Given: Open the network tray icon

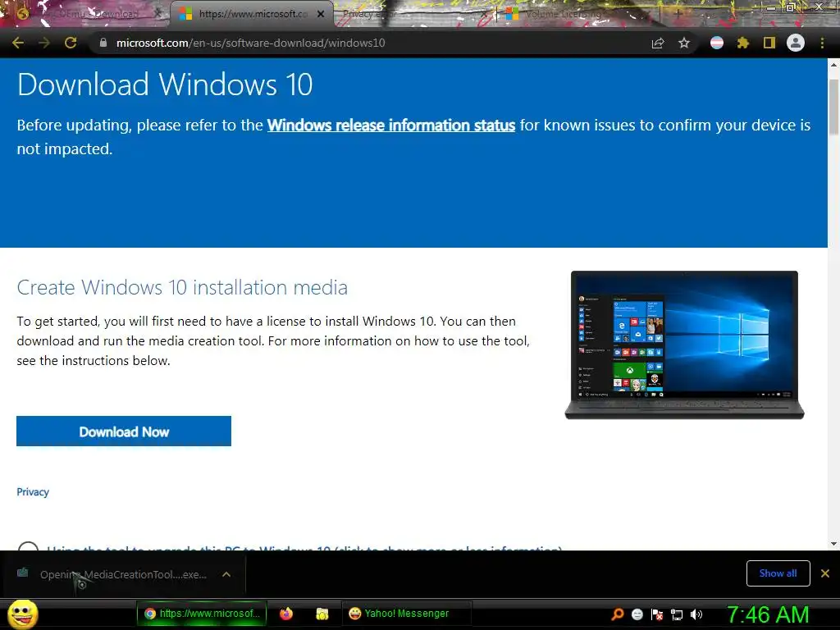Looking at the screenshot, I should (677, 614).
